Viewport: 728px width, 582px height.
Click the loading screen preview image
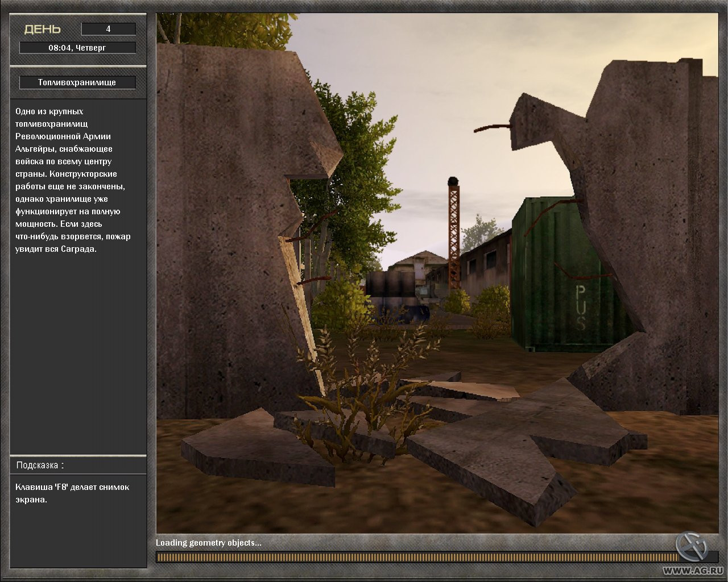[437, 273]
